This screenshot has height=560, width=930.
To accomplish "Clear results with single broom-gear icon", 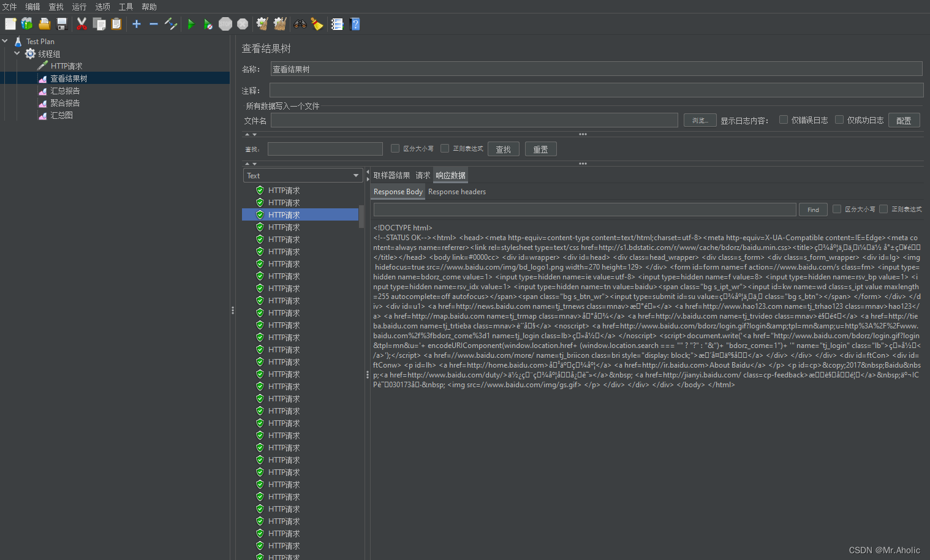I will pyautogui.click(x=262, y=24).
